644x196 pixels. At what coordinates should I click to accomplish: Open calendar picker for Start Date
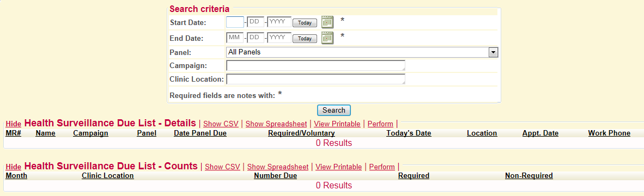[x=327, y=22]
